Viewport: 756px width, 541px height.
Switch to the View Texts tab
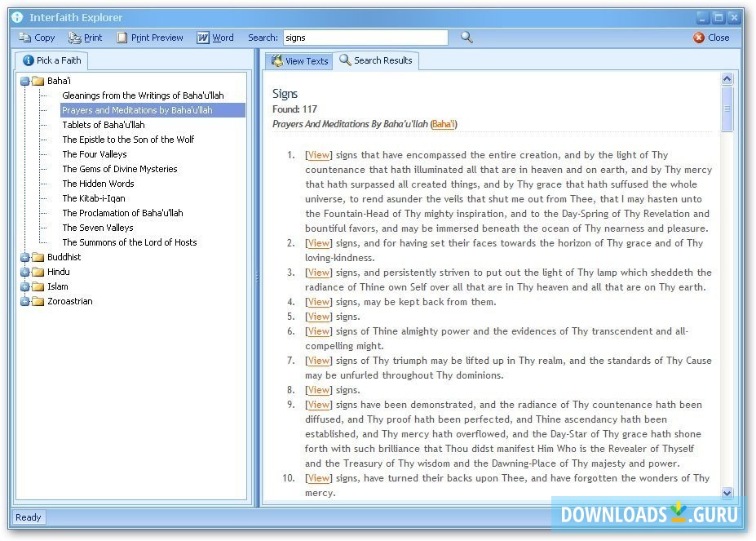[299, 61]
